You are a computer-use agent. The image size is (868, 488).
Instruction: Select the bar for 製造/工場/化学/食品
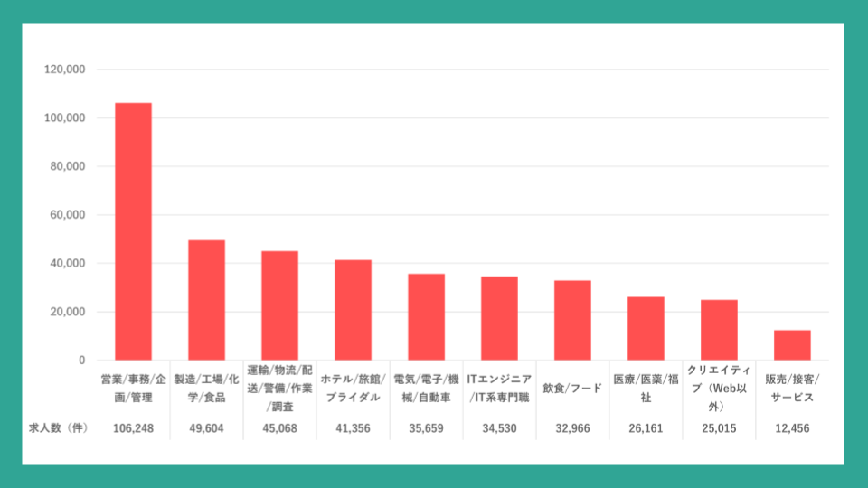(206, 300)
